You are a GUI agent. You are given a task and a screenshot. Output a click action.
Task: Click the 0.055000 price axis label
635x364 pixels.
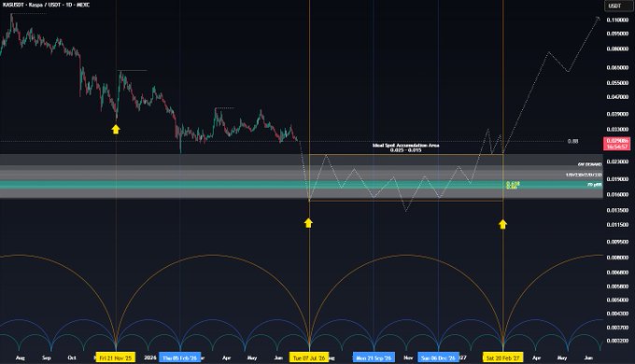pyautogui.click(x=617, y=82)
